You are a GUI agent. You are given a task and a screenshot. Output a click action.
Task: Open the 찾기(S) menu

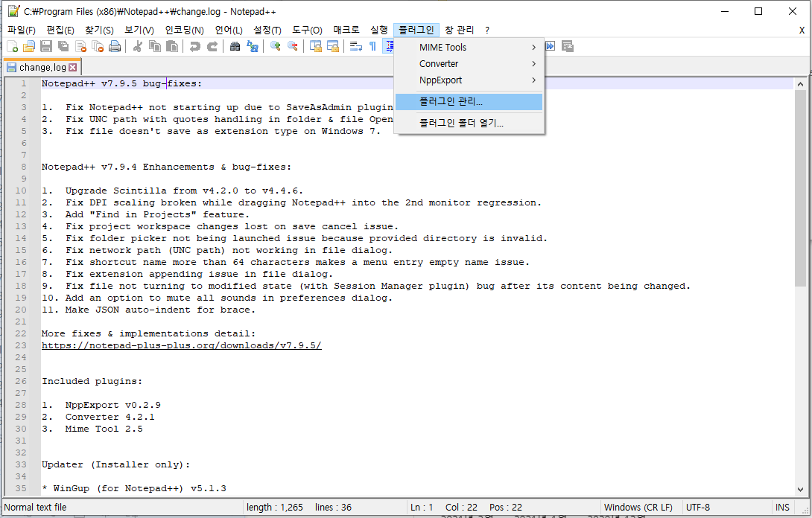pos(99,30)
